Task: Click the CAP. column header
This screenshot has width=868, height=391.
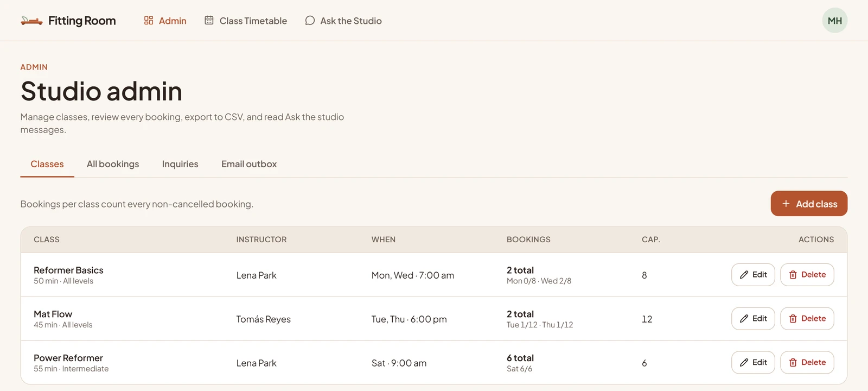Action: [651, 239]
